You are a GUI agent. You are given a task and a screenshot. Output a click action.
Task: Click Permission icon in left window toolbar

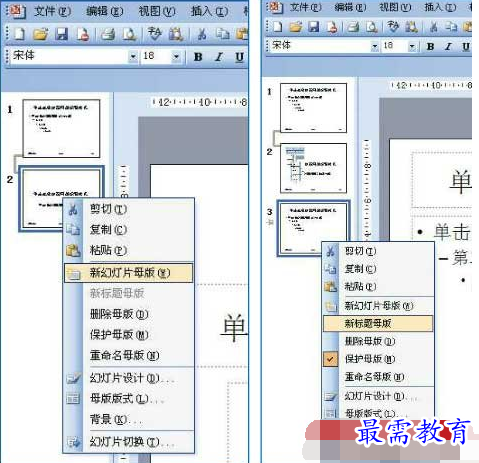click(x=82, y=33)
